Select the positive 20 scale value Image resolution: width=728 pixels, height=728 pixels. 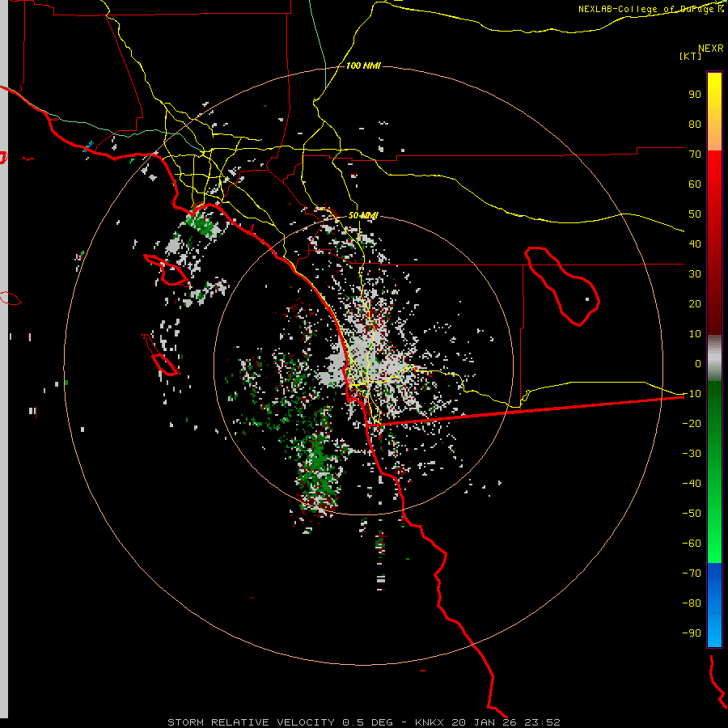(x=695, y=304)
